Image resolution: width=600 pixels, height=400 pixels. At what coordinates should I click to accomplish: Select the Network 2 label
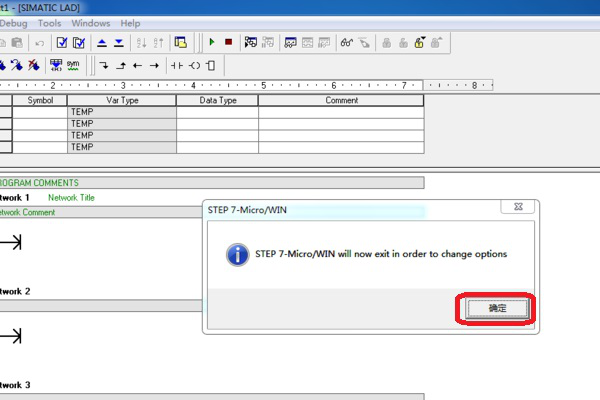point(15,291)
